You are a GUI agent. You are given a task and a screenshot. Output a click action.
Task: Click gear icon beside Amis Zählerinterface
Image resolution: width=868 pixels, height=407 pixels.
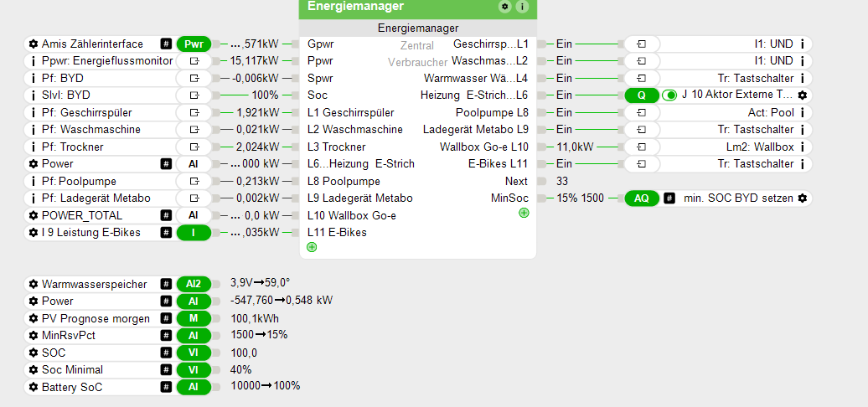(33, 44)
